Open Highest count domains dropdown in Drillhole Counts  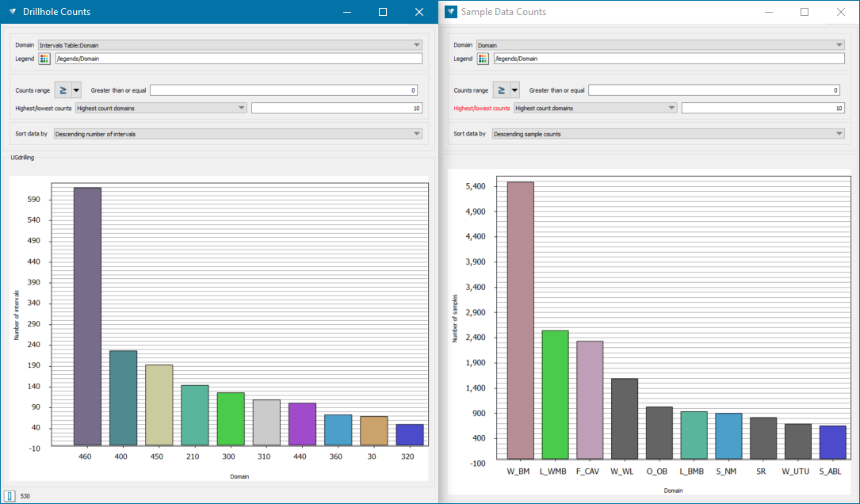point(161,108)
